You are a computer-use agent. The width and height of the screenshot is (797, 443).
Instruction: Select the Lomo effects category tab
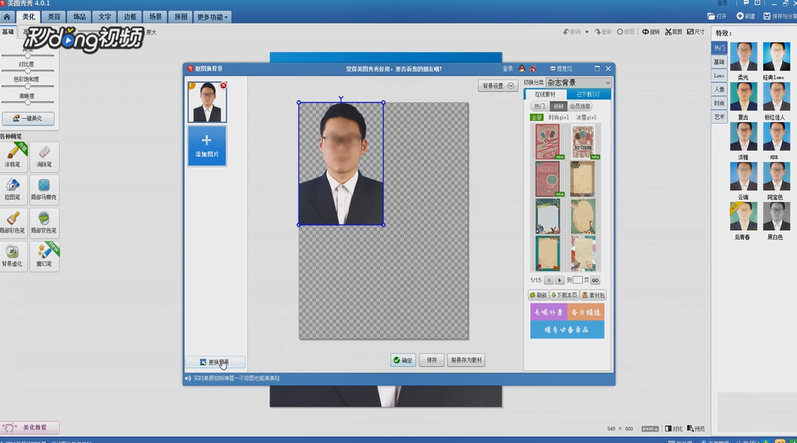point(719,76)
